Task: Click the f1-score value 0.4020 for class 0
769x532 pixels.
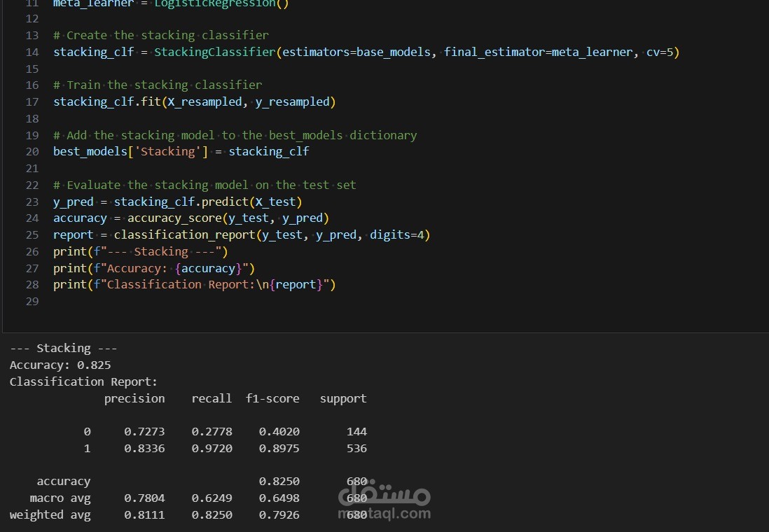Action: 279,432
